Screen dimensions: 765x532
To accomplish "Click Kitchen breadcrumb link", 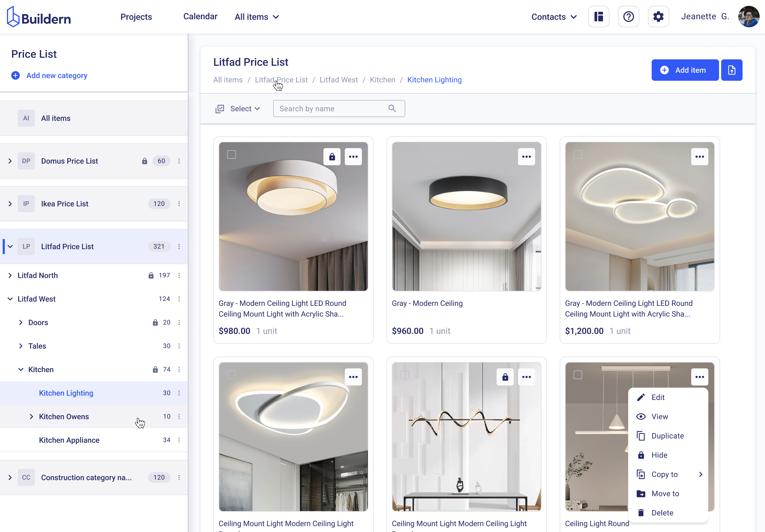I will [382, 80].
